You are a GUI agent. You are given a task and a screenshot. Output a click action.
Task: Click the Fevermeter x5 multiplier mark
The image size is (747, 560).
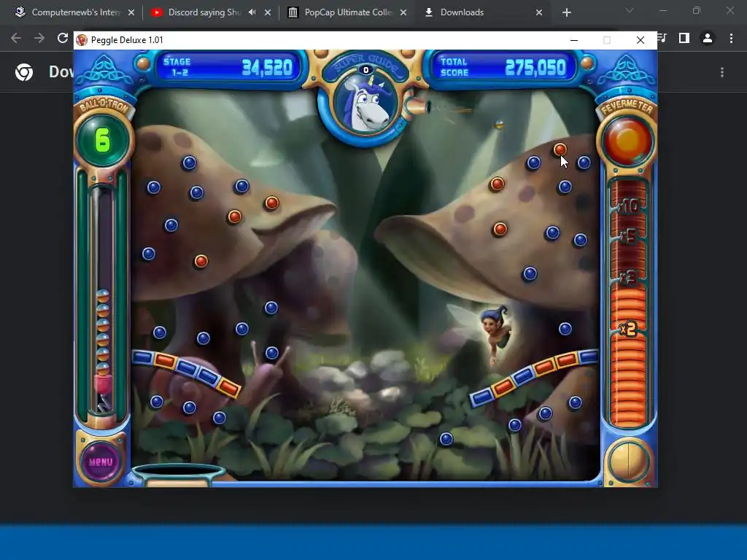[x=628, y=236]
